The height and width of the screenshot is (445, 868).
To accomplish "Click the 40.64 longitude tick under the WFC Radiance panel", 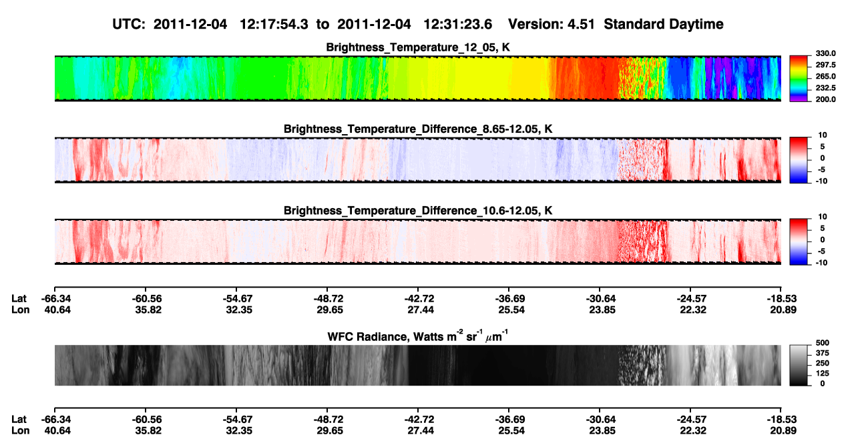I will tap(56, 430).
